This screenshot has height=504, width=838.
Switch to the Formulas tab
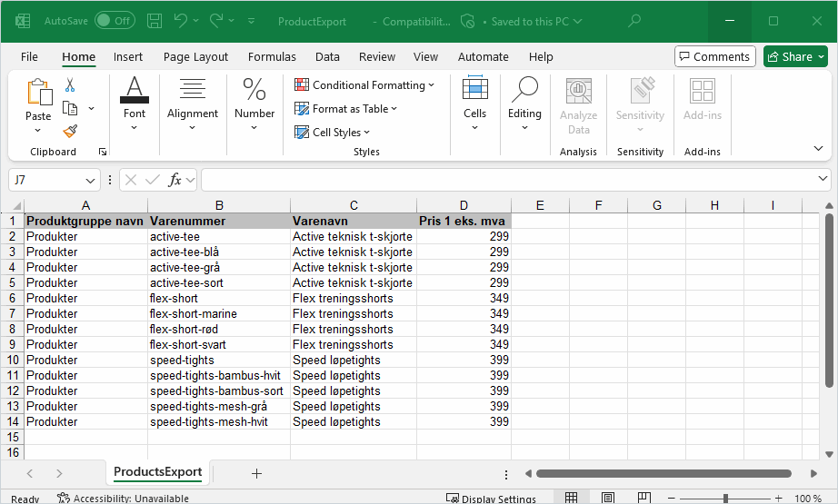tap(272, 56)
